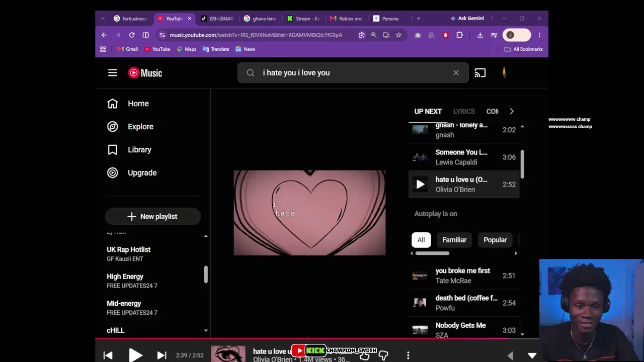The height and width of the screenshot is (362, 644).
Task: Switch to the Roblox Gmail browser tab
Action: [347, 19]
